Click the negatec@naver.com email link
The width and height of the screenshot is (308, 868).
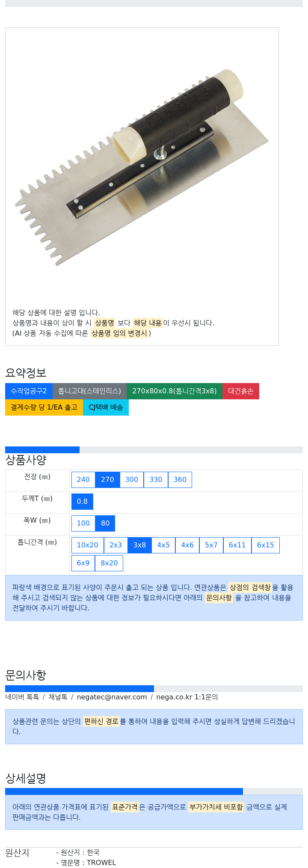point(112,697)
